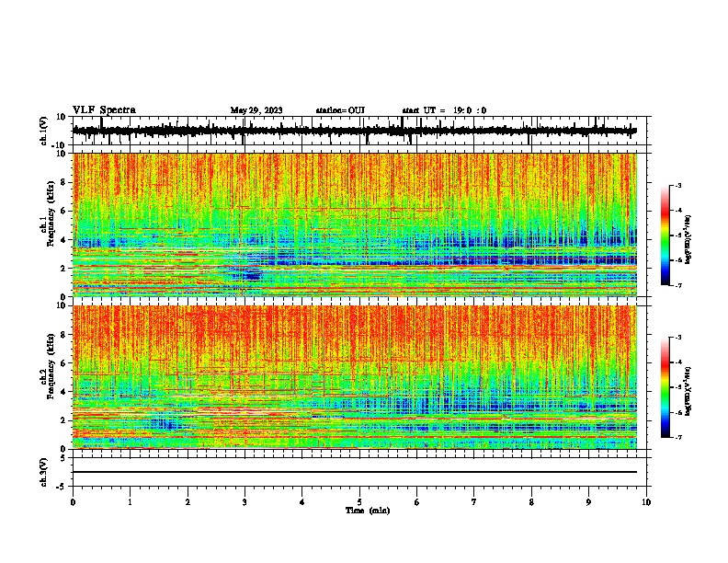
Task: Click the "Time (min)" axis title
Action: (x=368, y=511)
